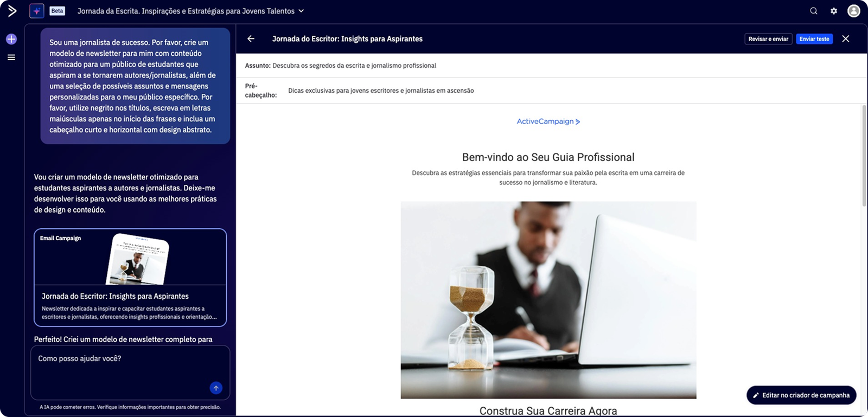The height and width of the screenshot is (417, 868).
Task: Open the user profile avatar
Action: point(854,11)
